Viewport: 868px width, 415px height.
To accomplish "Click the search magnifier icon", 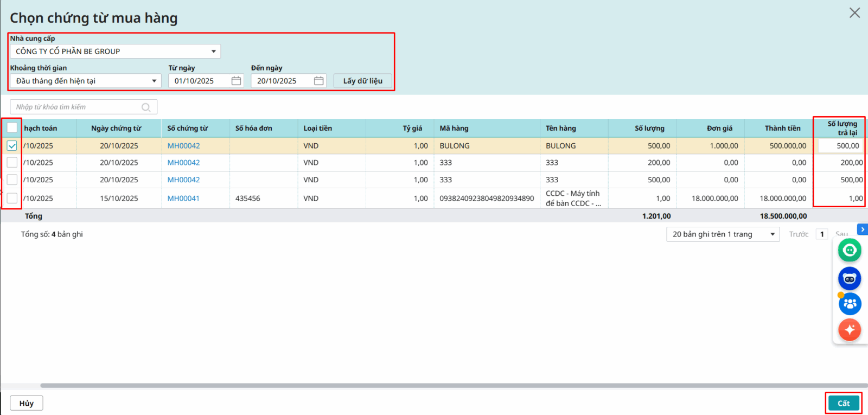I will [146, 107].
